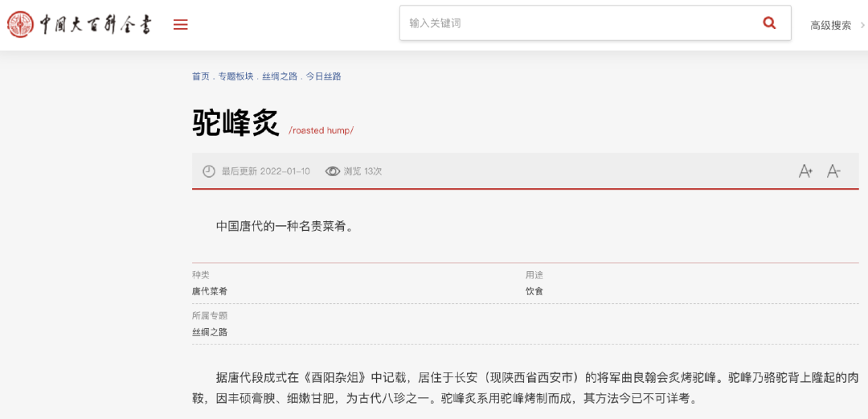Click the 中国大百科全书 logo
Screen dimensions: 868x419
point(79,24)
